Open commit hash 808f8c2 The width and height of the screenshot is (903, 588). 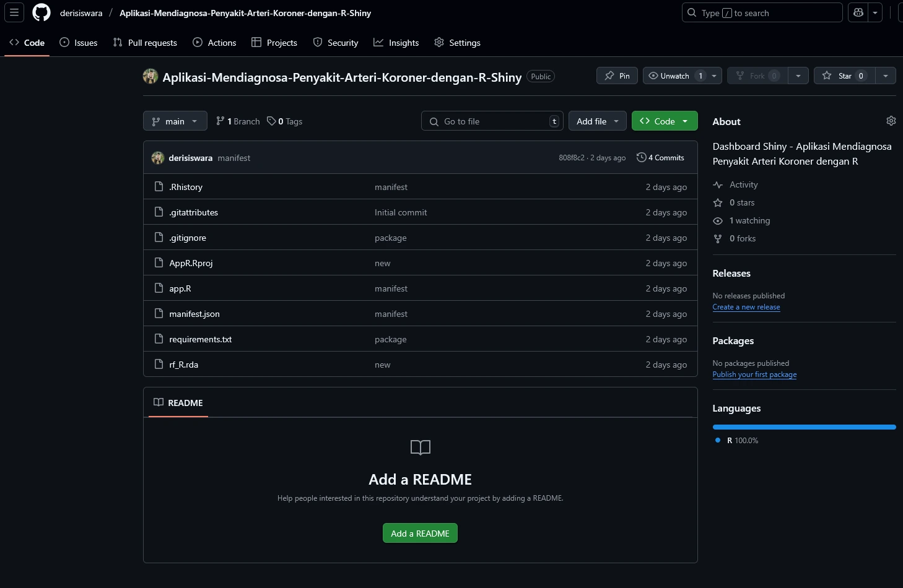pos(571,158)
